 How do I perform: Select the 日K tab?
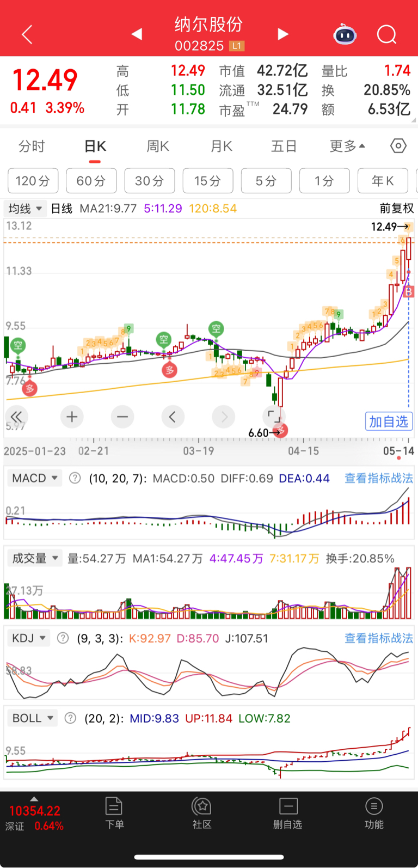[95, 146]
